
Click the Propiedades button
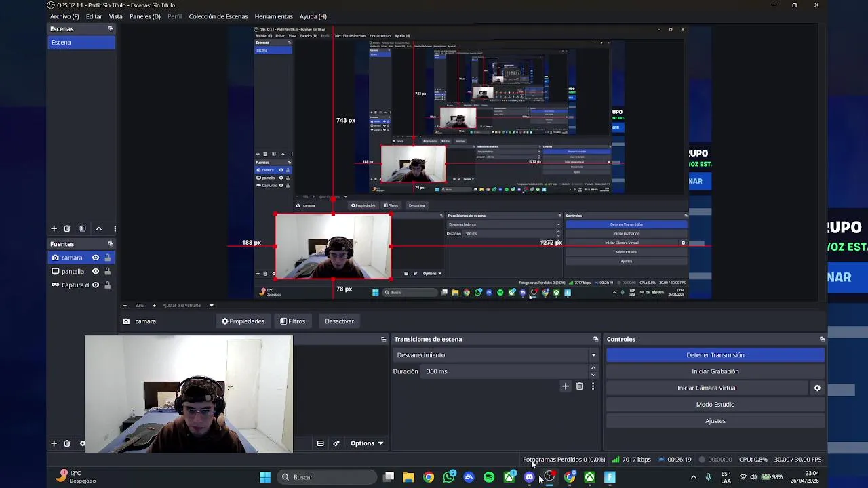coord(243,321)
